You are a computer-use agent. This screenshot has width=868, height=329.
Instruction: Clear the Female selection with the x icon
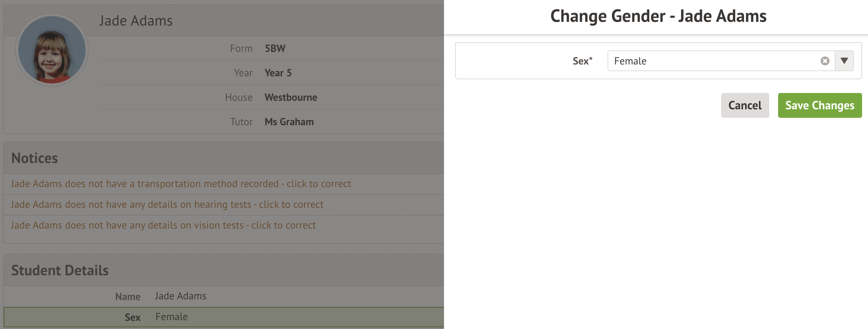pyautogui.click(x=825, y=61)
